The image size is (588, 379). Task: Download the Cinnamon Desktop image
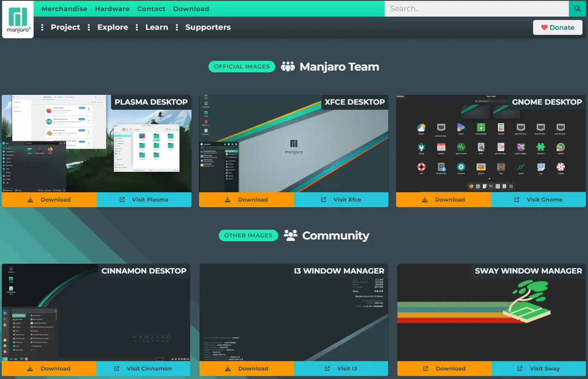coord(49,368)
